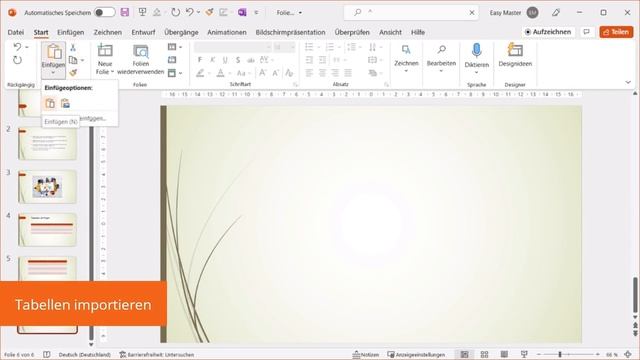Switch to reading view icon
The height and width of the screenshot is (360, 640).
pyautogui.click(x=504, y=354)
